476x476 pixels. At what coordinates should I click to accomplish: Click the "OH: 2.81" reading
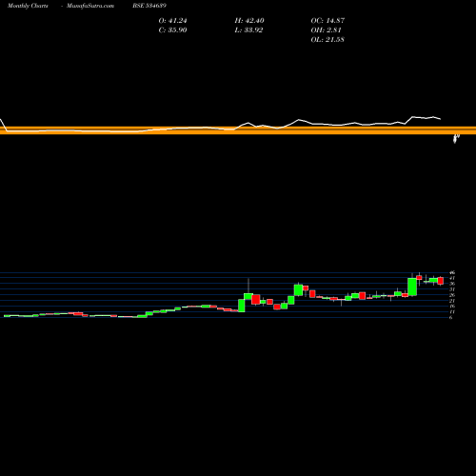[326, 30]
